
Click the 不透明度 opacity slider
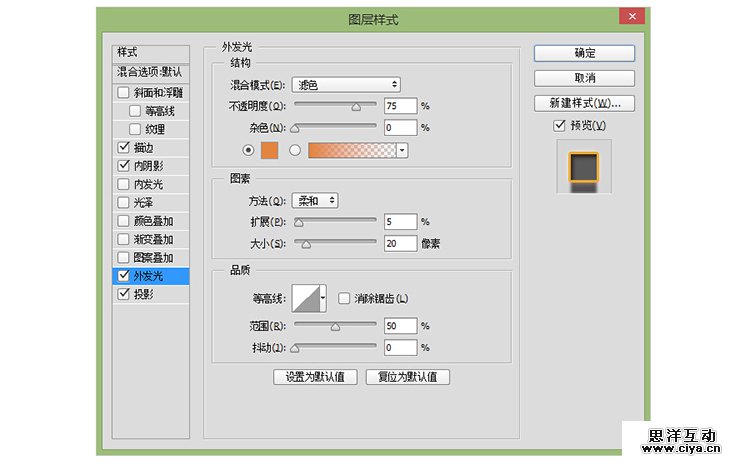[334, 105]
